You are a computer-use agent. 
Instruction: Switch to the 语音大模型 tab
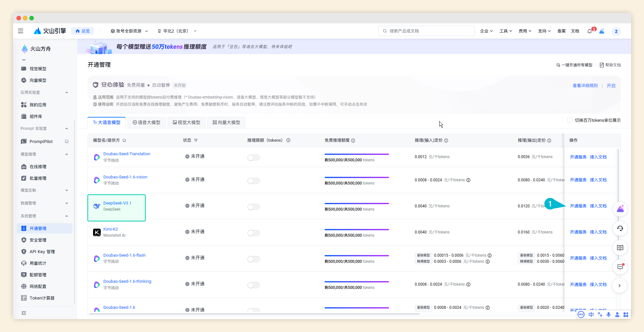(x=147, y=122)
